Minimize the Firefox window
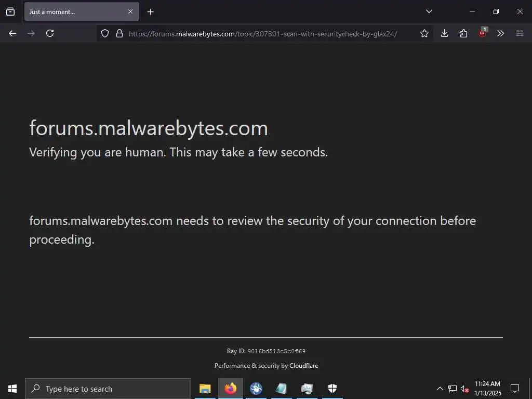This screenshot has width=532, height=399. coord(472,11)
